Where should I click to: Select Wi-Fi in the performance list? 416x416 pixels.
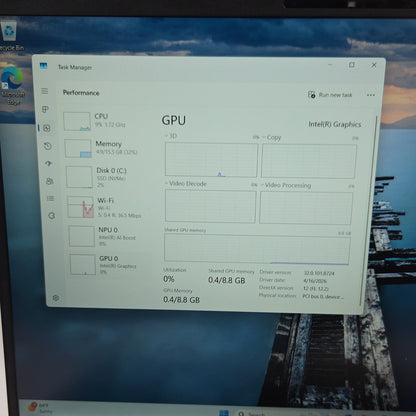107,207
